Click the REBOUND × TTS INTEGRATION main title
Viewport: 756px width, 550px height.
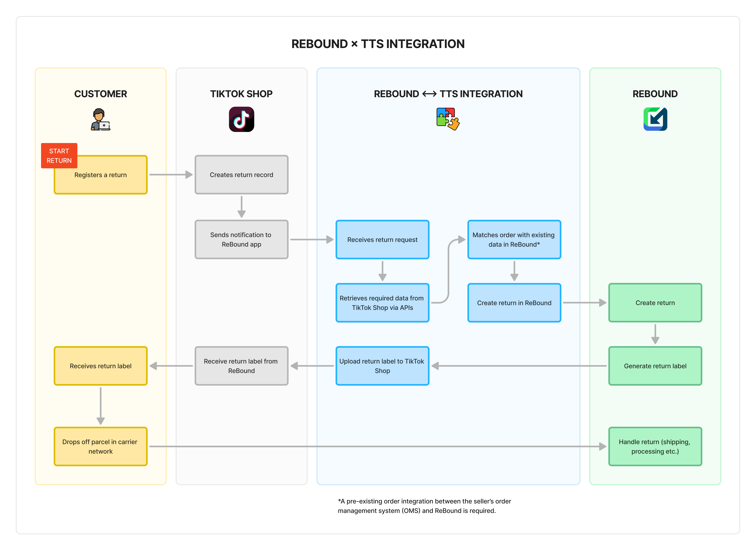click(x=378, y=44)
